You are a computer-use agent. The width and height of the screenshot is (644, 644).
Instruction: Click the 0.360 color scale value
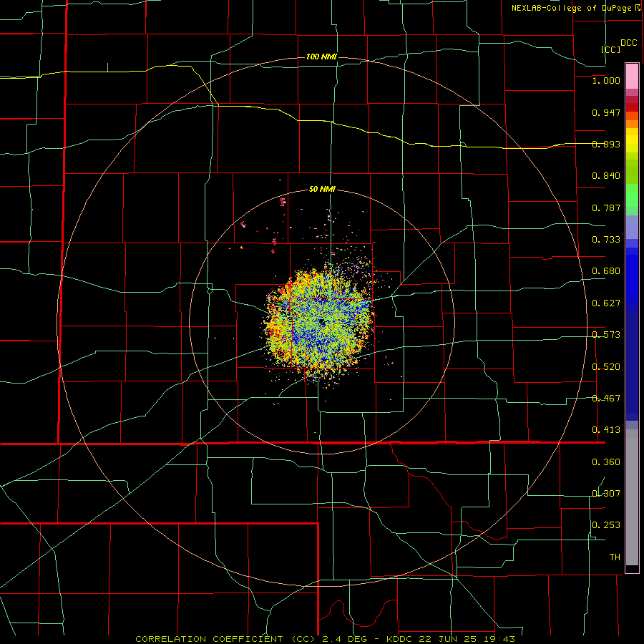pos(606,462)
